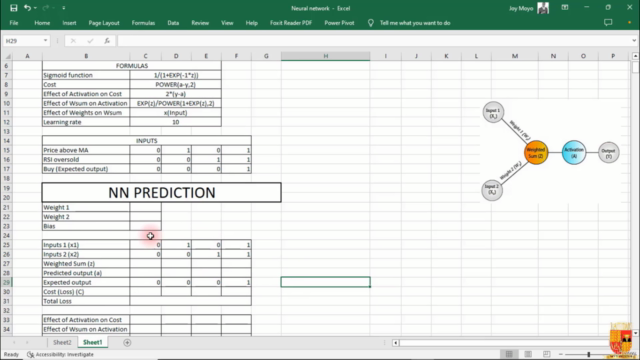Click the blue Activation node in diagram
Image resolution: width=640 pixels, height=360 pixels.
coord(573,153)
